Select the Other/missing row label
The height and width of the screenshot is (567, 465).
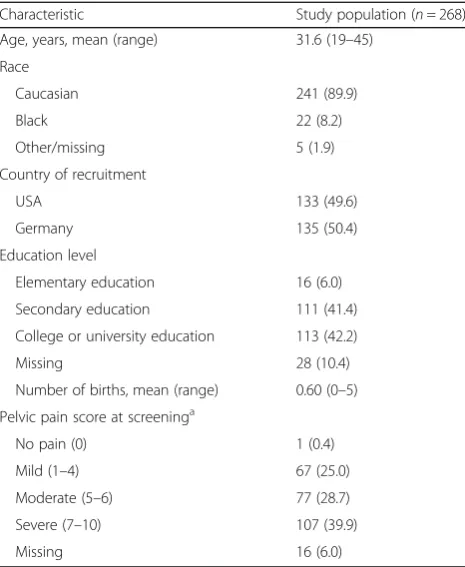coord(60,148)
